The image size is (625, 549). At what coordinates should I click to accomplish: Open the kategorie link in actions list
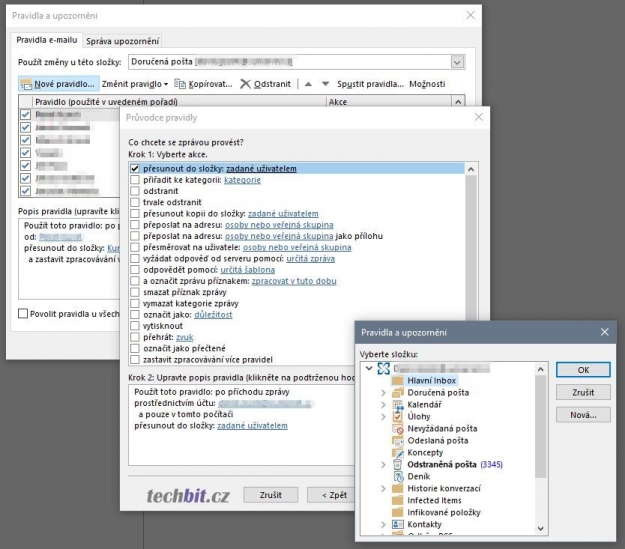pyautogui.click(x=242, y=180)
